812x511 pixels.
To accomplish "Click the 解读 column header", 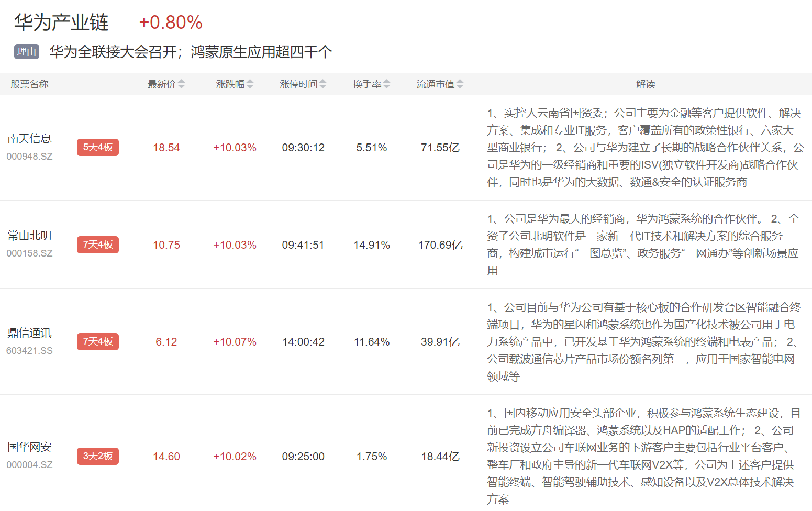I will 646,84.
